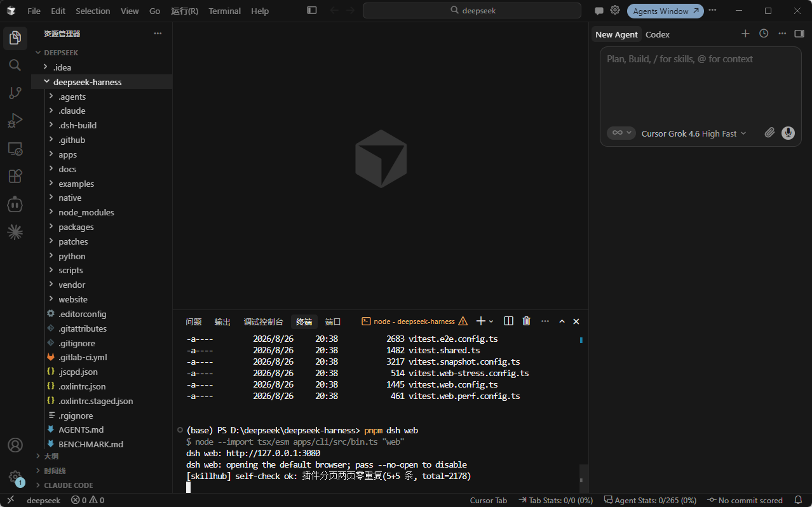Viewport: 812px width, 507px height.
Task: Open the robot-face icon in activity bar
Action: tap(15, 205)
